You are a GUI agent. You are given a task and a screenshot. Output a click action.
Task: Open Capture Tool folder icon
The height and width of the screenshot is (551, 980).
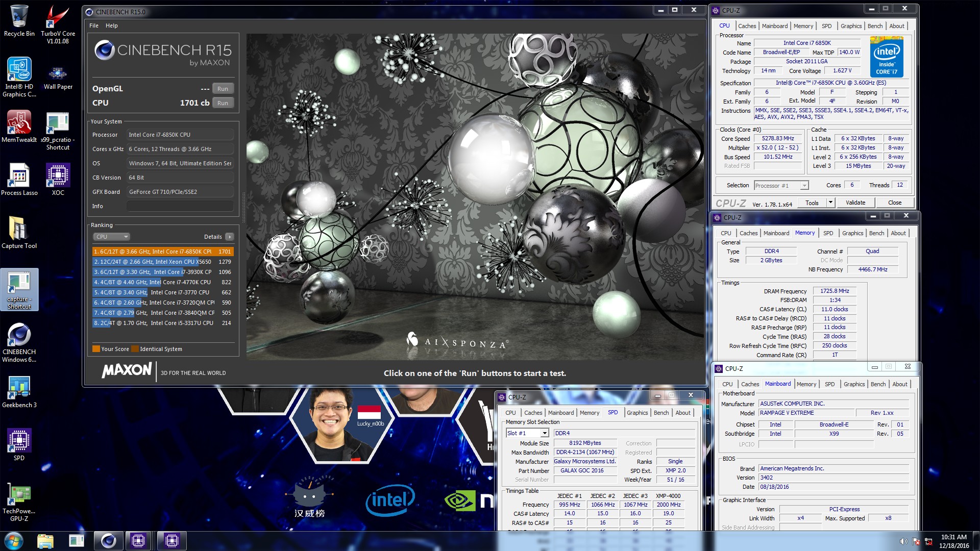[19, 233]
